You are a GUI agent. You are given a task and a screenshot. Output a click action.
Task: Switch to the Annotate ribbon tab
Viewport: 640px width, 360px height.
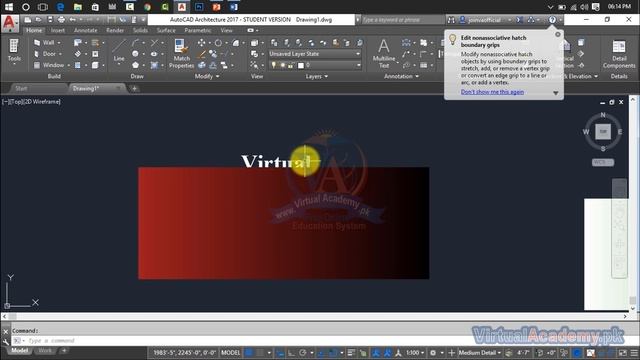tap(85, 30)
